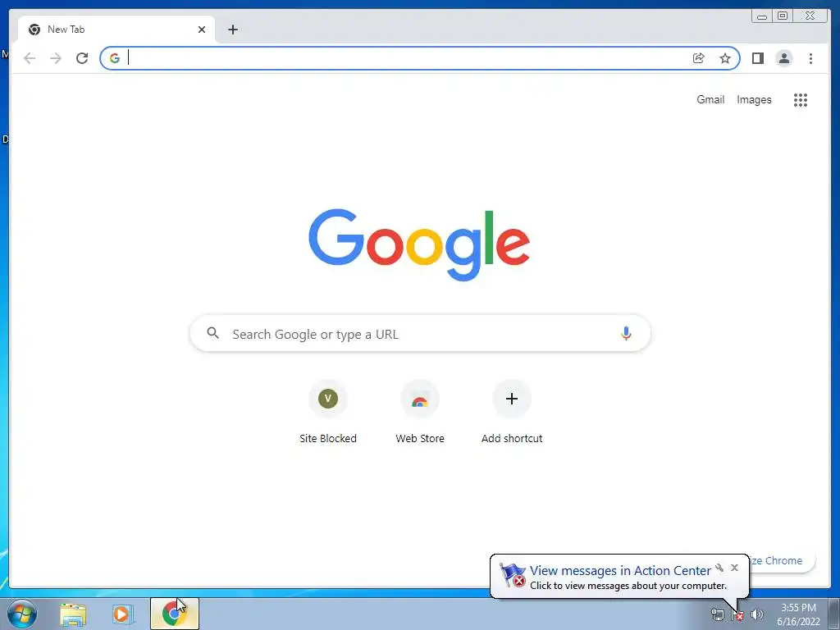Go back using the browser back arrow

point(30,58)
